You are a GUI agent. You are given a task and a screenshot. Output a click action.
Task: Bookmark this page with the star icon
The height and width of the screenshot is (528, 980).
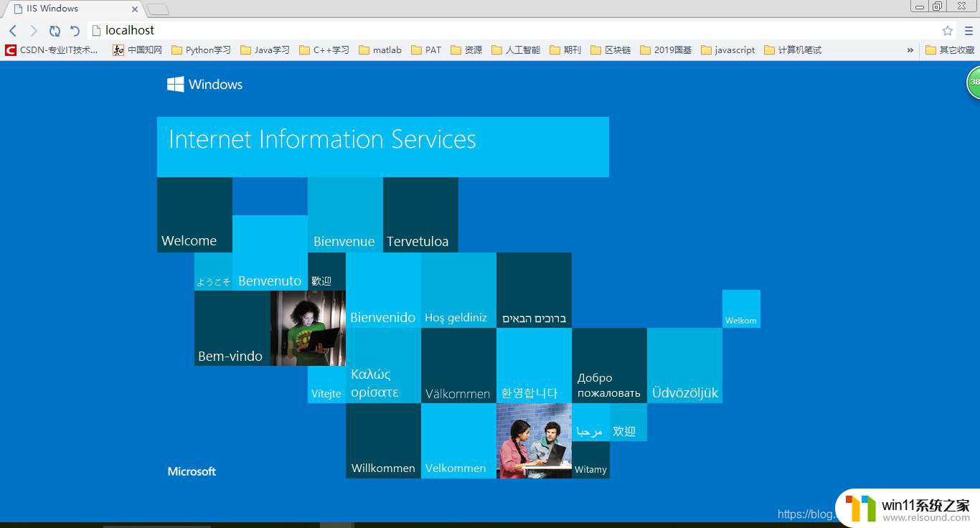pyautogui.click(x=947, y=31)
